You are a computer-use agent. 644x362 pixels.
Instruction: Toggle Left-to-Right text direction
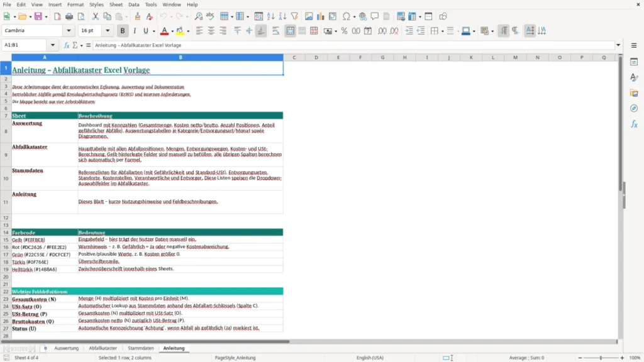pyautogui.click(x=504, y=31)
